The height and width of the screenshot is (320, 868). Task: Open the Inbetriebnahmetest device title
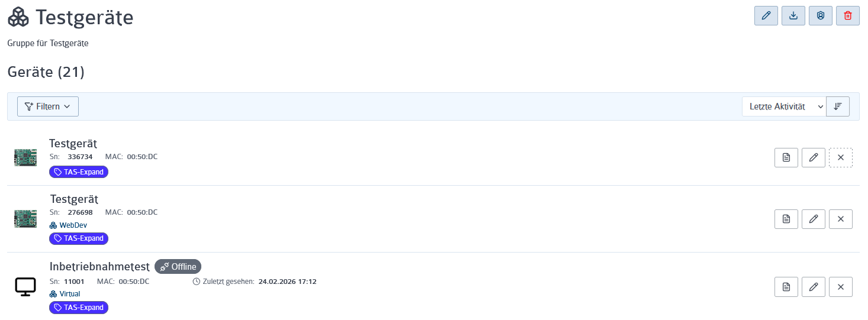coord(99,266)
